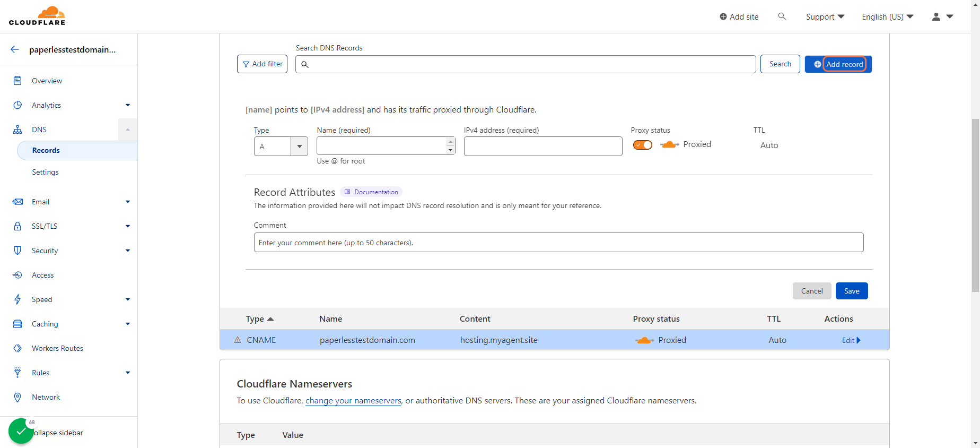Select Records under DNS

click(x=77, y=150)
